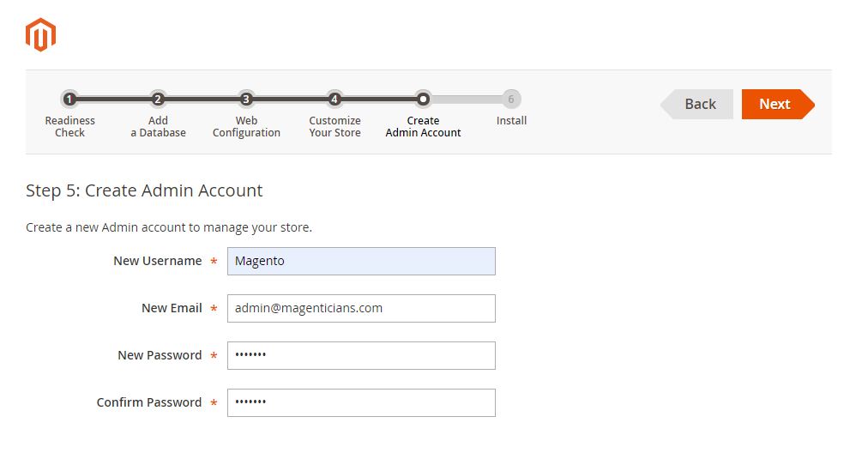Image resolution: width=868 pixels, height=459 pixels.
Task: Open the Add a Database step label
Action: click(158, 126)
